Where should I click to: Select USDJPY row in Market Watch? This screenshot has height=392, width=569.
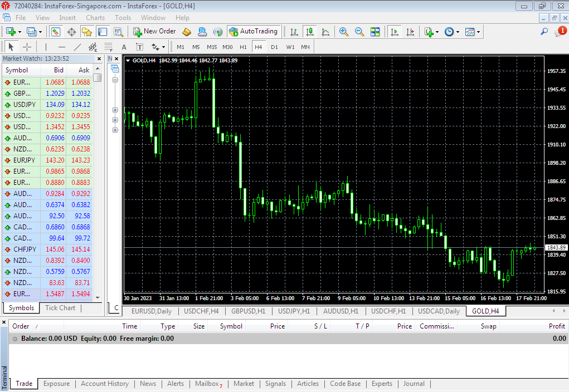[47, 105]
